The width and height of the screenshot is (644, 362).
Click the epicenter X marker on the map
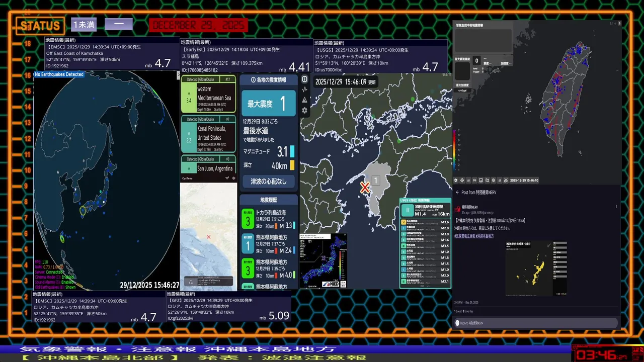365,188
